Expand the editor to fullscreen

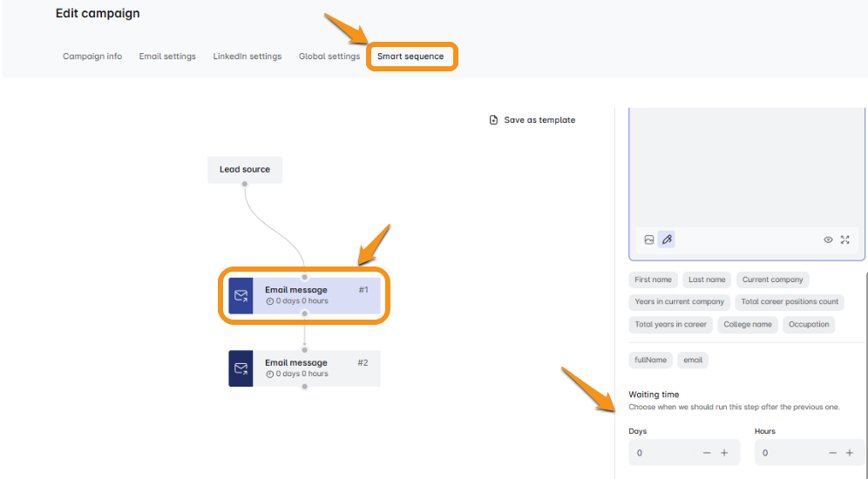coord(844,239)
